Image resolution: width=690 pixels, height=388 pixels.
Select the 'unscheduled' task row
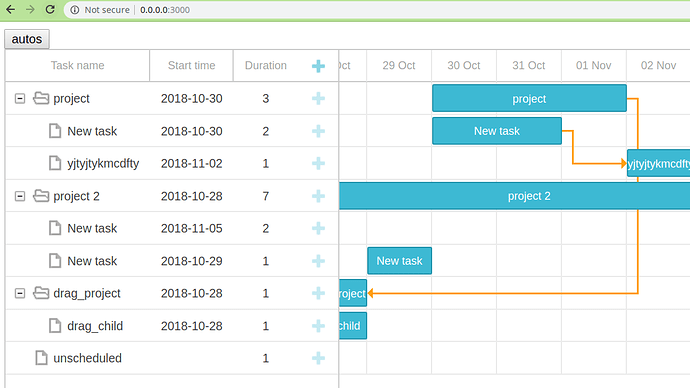(172, 358)
